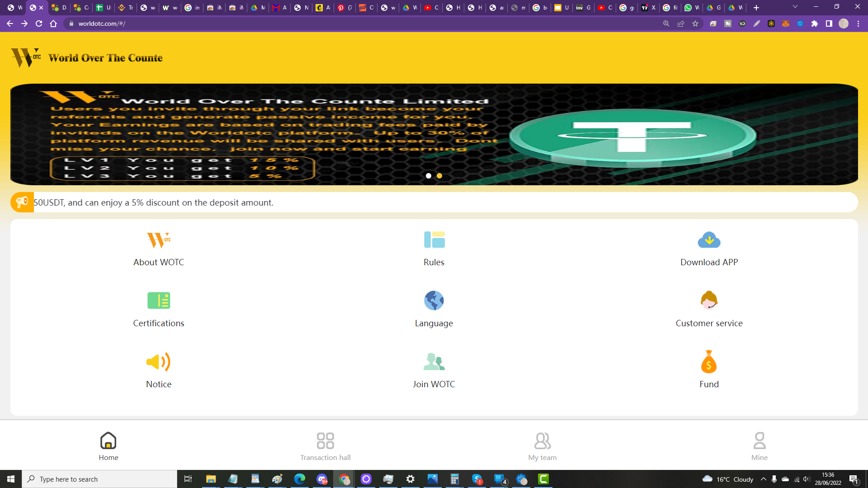Click the browser Back arrow
Image resolution: width=868 pixels, height=488 pixels.
point(10,23)
